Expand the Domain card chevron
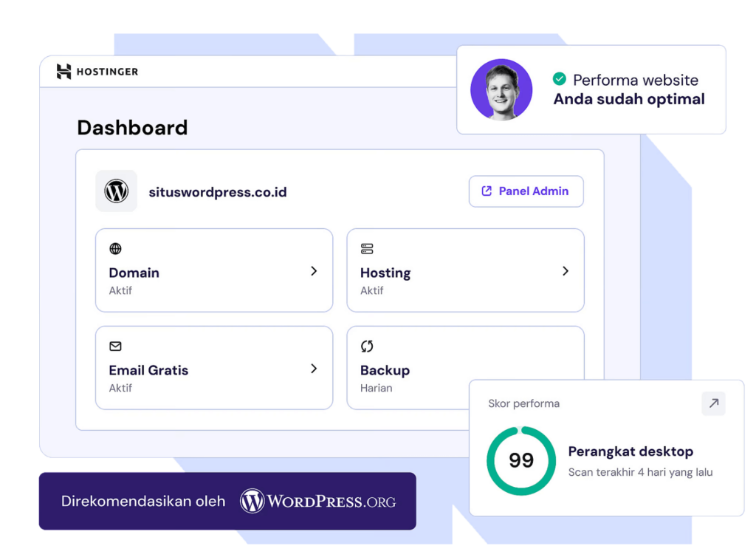Viewport: 756px width, 560px height. 313,270
